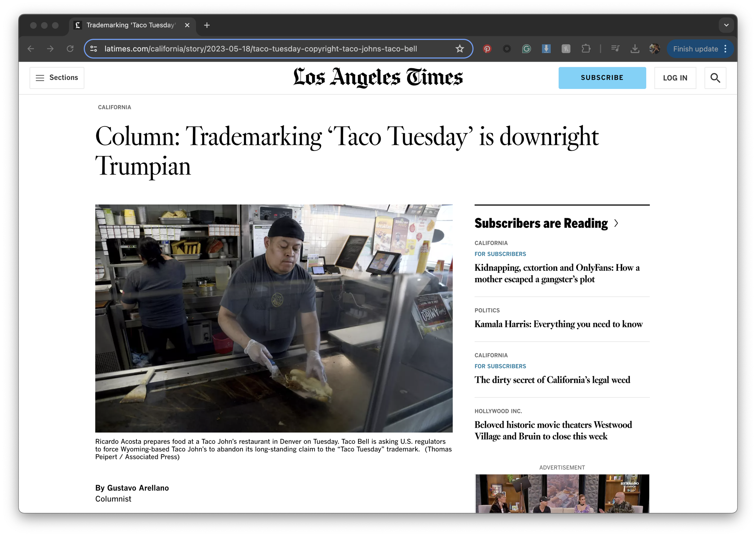Screen dimensions: 756x536
Task: Bookmark this page with the star icon
Action: point(460,49)
